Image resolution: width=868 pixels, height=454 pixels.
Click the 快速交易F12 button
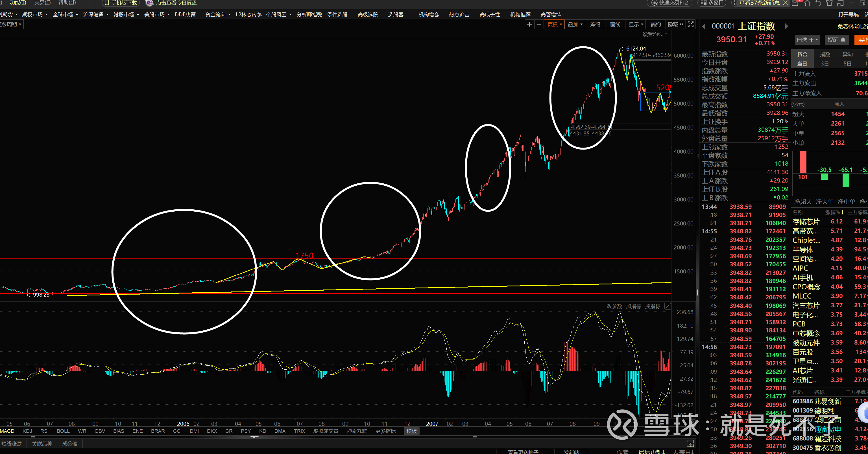click(670, 3)
